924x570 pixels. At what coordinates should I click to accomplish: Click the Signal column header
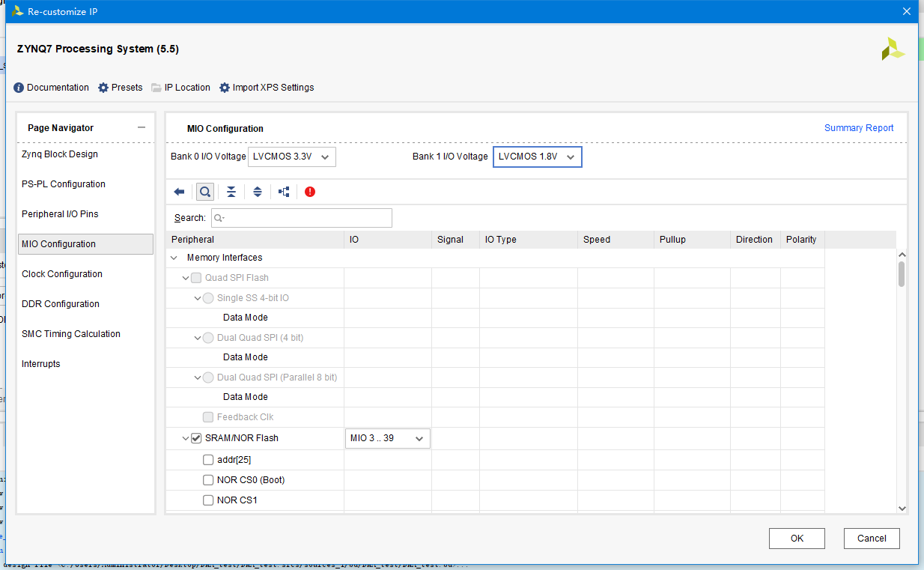(x=456, y=240)
